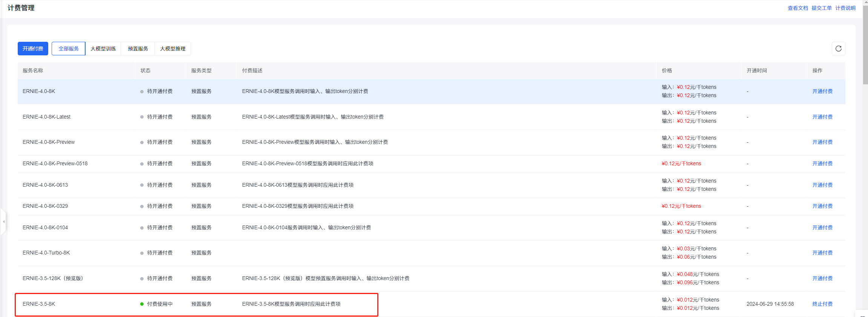Click the ¥0.012元 input price for ERNIE-3.5-8K
868x317 pixels.
coord(687,300)
